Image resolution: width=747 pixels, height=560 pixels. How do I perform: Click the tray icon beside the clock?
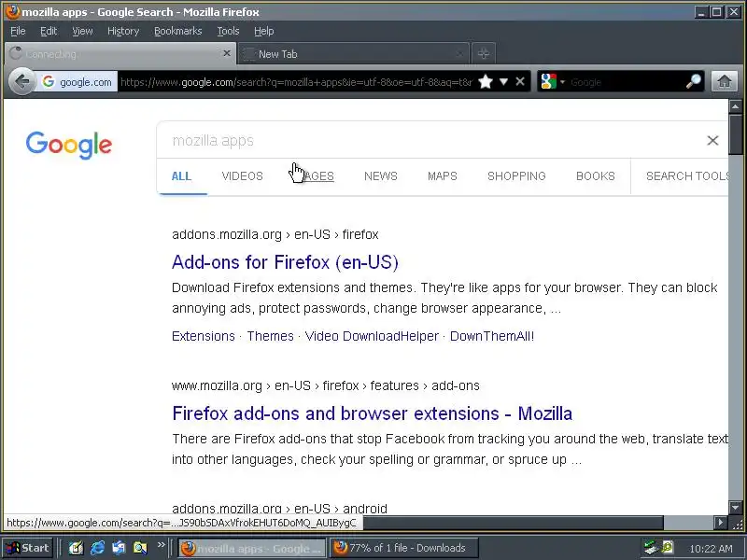(x=667, y=548)
